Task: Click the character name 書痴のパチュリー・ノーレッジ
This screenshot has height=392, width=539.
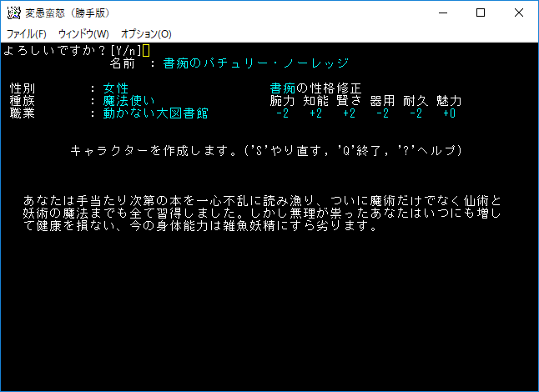Action: pos(255,63)
